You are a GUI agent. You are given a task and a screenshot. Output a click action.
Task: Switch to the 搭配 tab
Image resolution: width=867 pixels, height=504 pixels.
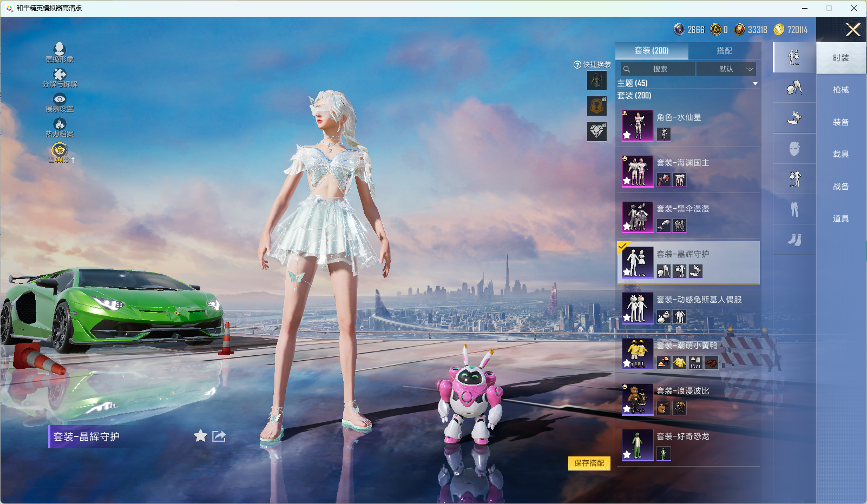tap(724, 51)
